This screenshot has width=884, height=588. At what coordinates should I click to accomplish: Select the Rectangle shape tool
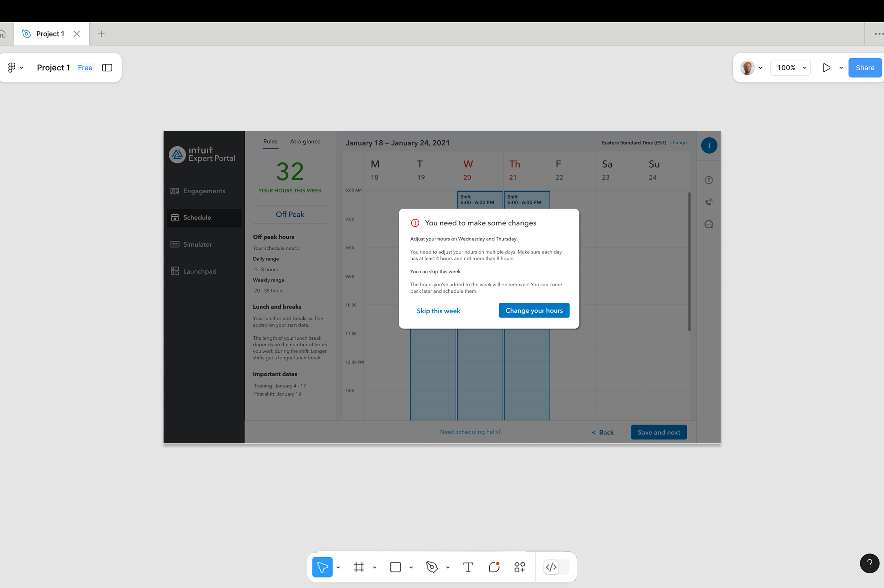click(395, 567)
